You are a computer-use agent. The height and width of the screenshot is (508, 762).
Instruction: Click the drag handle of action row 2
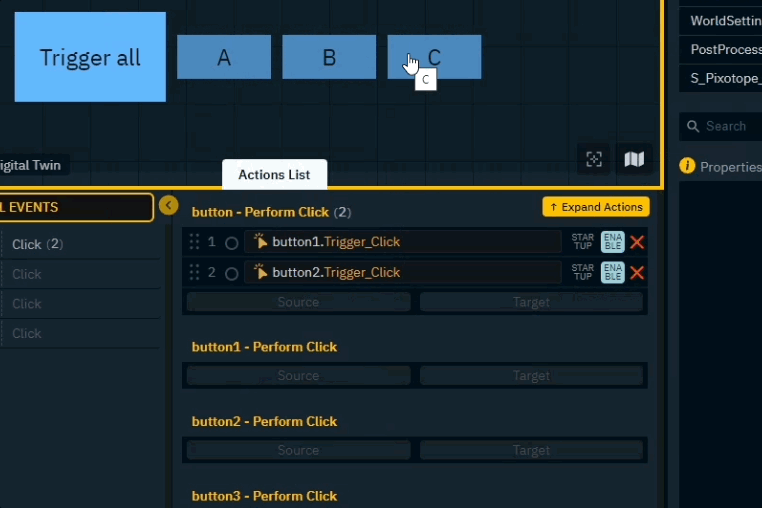pyautogui.click(x=195, y=273)
